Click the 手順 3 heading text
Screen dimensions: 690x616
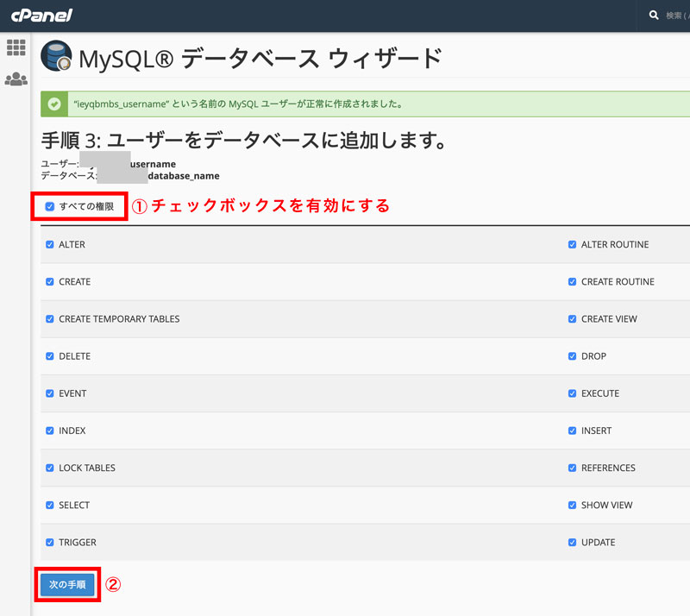(x=243, y=141)
